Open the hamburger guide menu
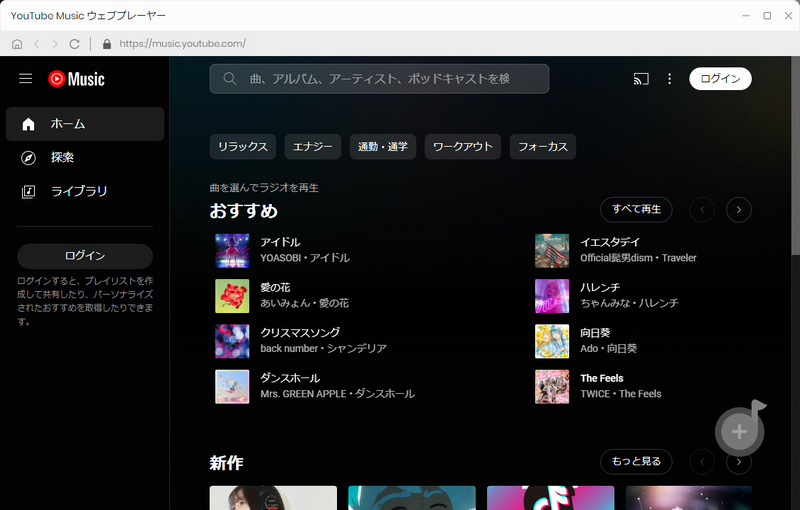 (26, 79)
